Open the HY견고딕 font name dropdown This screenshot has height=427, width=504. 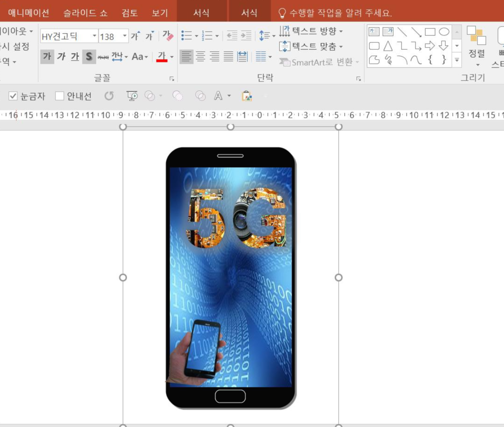pos(95,36)
